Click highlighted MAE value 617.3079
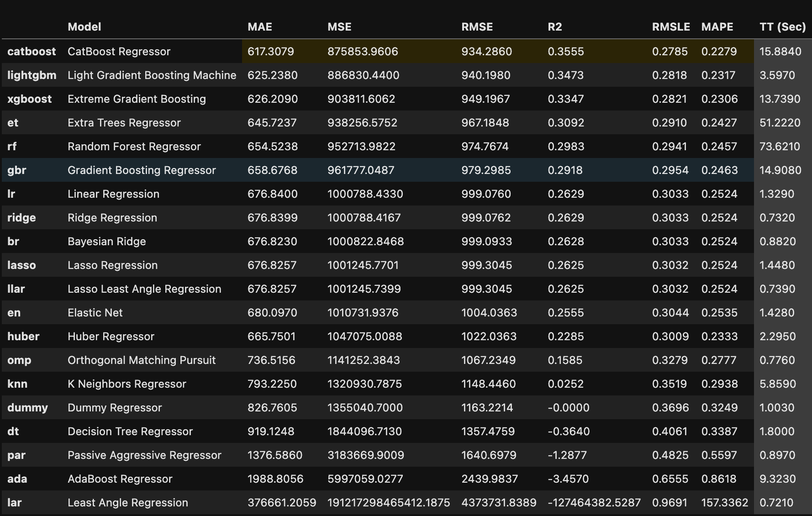 point(271,52)
